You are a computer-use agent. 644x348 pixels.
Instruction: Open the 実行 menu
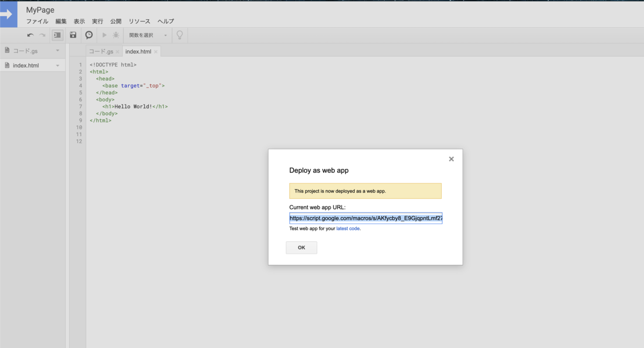97,21
